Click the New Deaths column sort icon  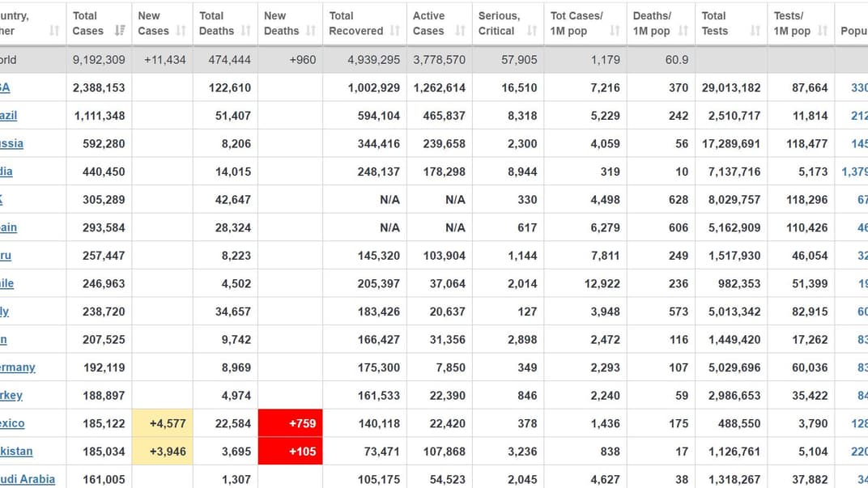coord(311,31)
